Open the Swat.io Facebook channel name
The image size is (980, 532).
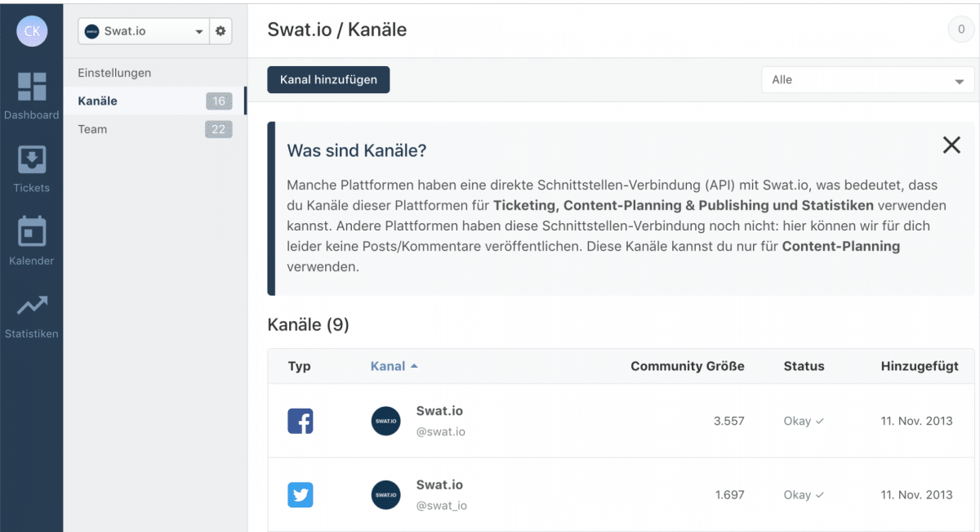439,411
